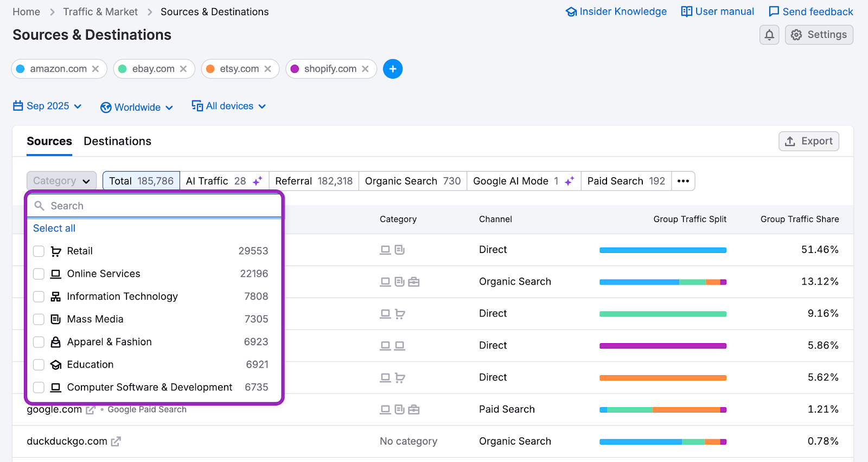Remove ebay.com from comparison
The image size is (868, 462).
(183, 69)
